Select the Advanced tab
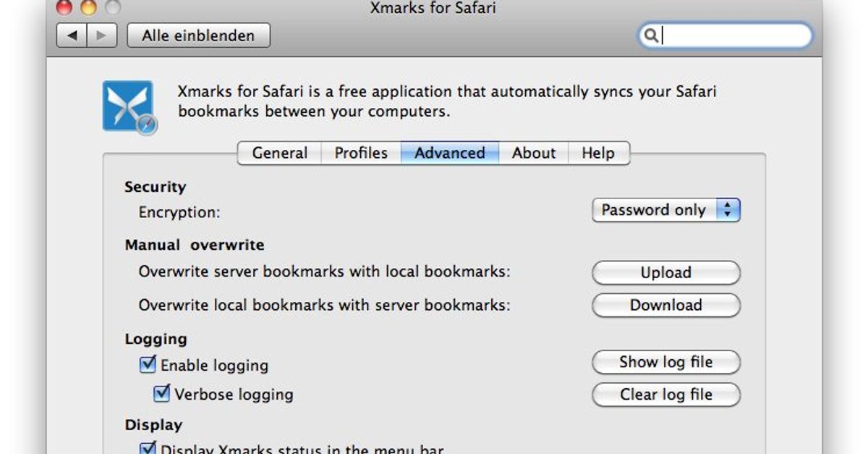Viewport: 868px width, 454px height. click(450, 153)
